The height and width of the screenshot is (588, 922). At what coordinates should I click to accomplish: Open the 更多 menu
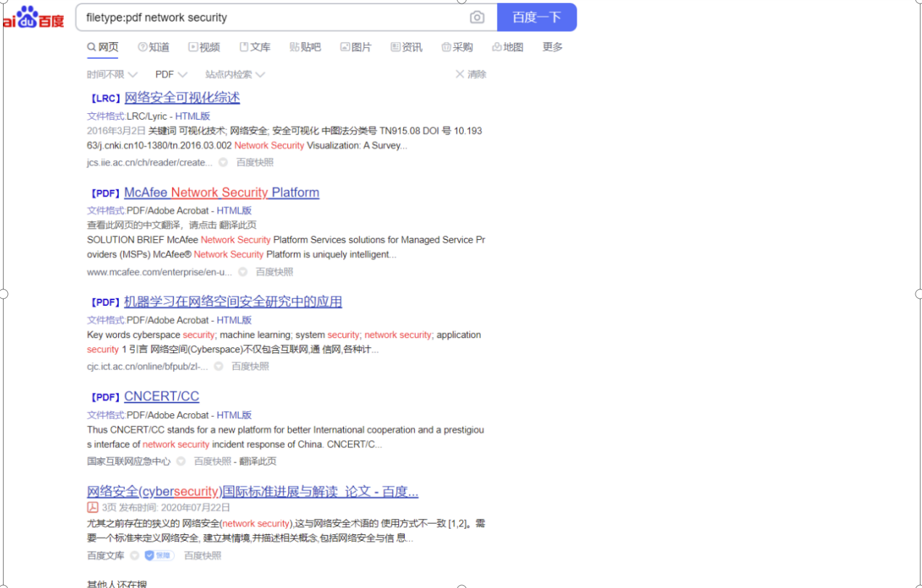click(x=553, y=47)
